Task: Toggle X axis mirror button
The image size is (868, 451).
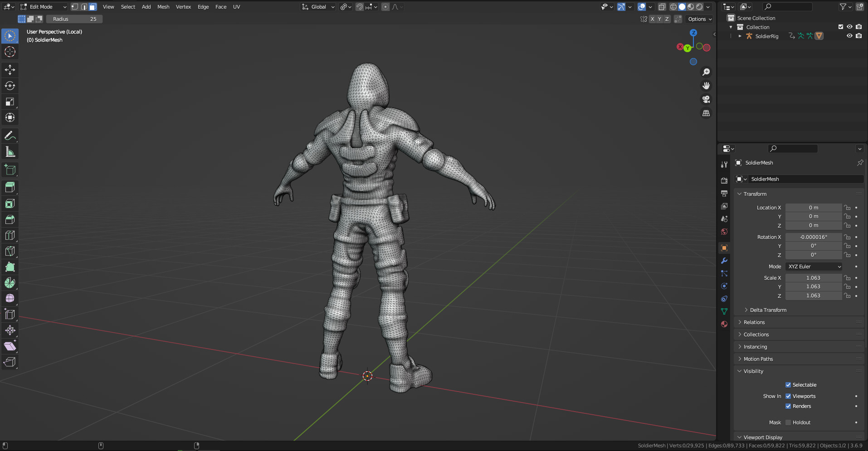Action: (x=652, y=19)
